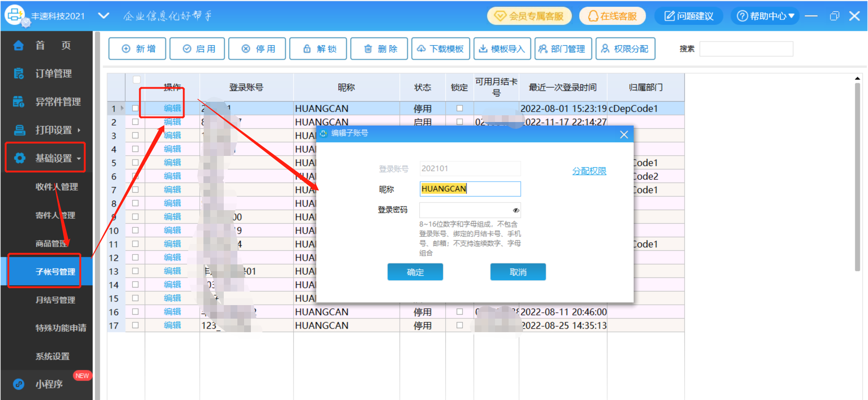Viewport: 868px width, 400px height.
Task: Click the scrollbar up arrow
Action: pos(857,79)
